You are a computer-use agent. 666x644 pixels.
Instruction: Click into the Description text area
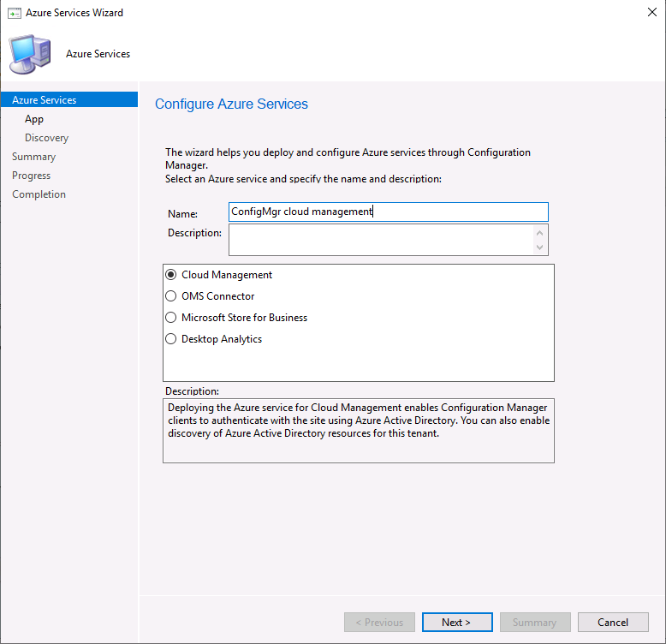(x=382, y=240)
